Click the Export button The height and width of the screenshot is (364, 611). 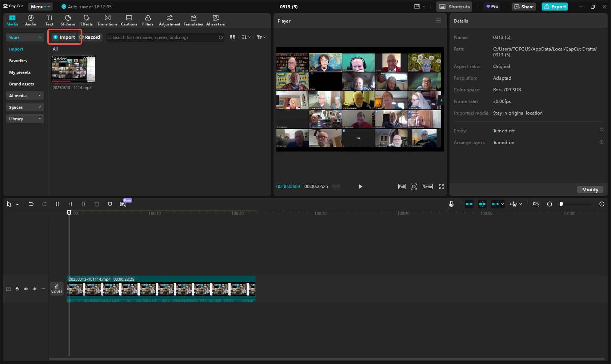555,7
